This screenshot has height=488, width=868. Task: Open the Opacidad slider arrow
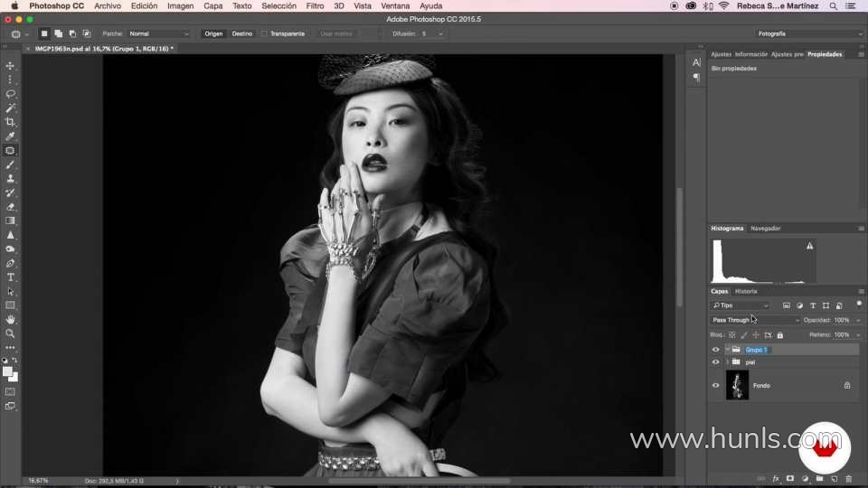tap(858, 320)
